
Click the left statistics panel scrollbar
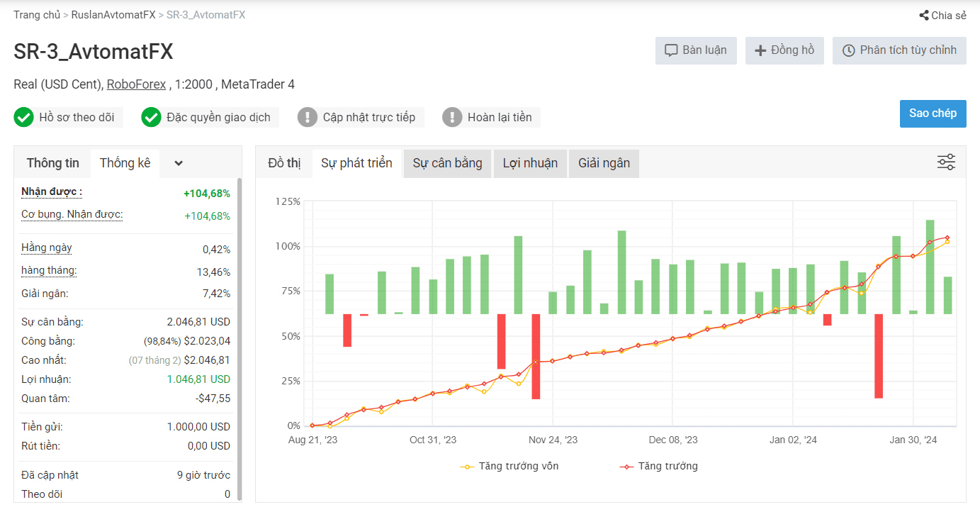pos(239,339)
